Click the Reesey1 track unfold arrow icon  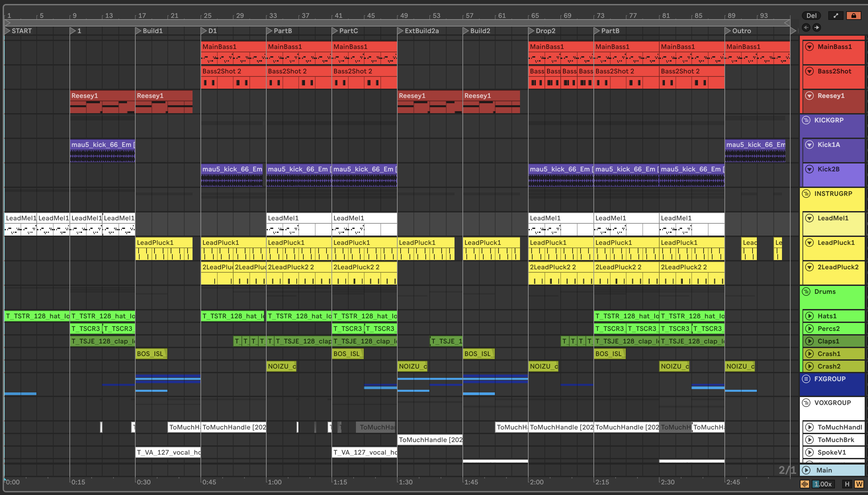click(809, 96)
